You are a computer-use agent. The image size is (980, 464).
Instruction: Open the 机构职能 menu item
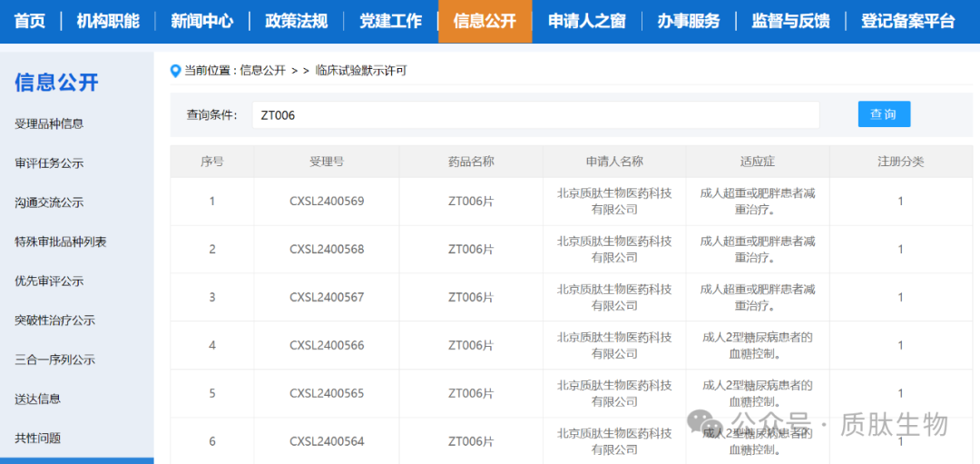(x=108, y=21)
